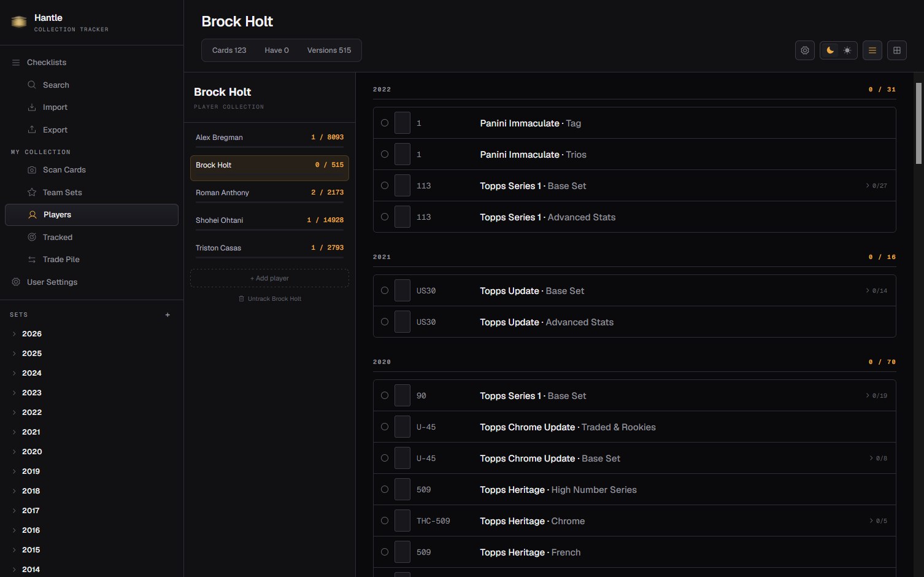
Task: Expand the 2024 sets year
Action: click(14, 373)
